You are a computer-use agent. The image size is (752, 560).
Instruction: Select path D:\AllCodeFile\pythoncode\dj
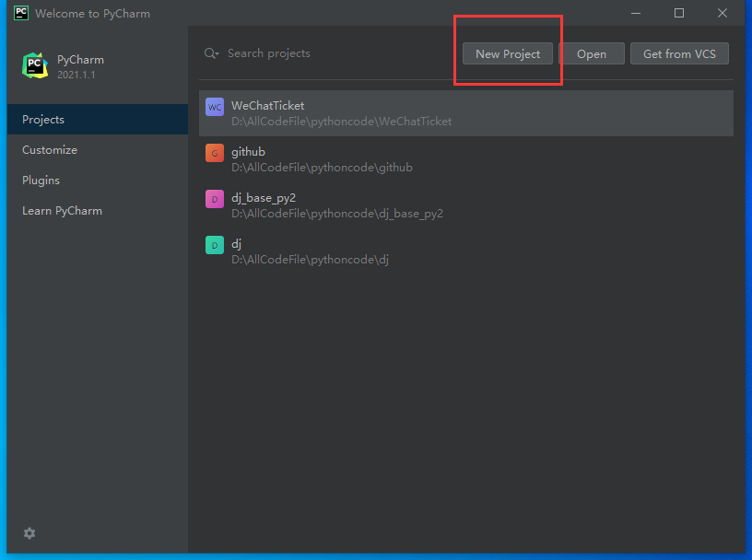[x=310, y=260]
